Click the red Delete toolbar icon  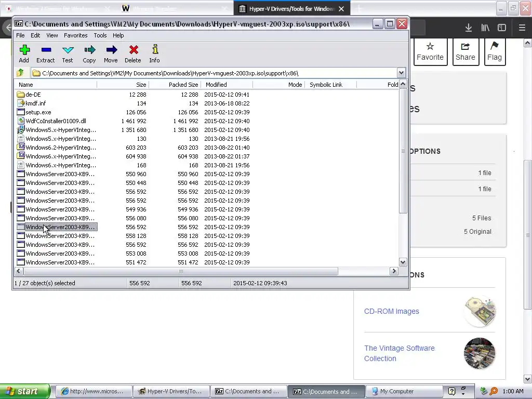pos(134,50)
